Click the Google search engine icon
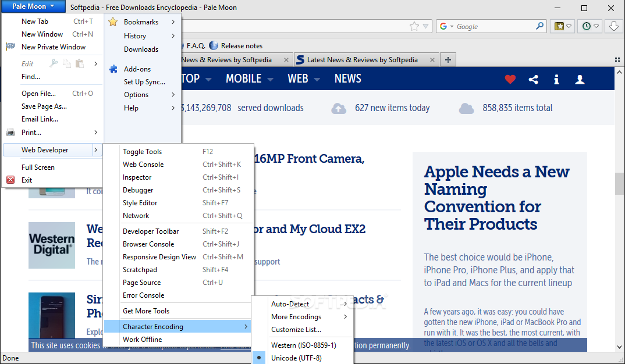625x364 pixels. [x=443, y=26]
